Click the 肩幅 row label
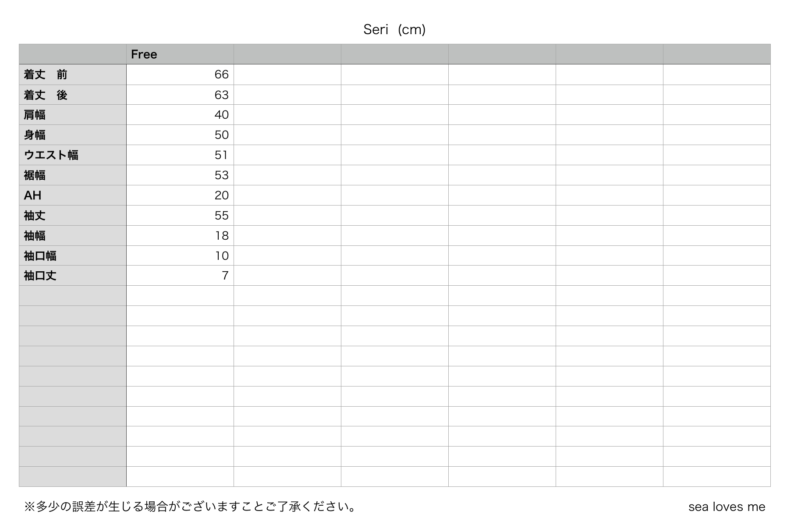Screen dimensions: 787x532 (73, 115)
